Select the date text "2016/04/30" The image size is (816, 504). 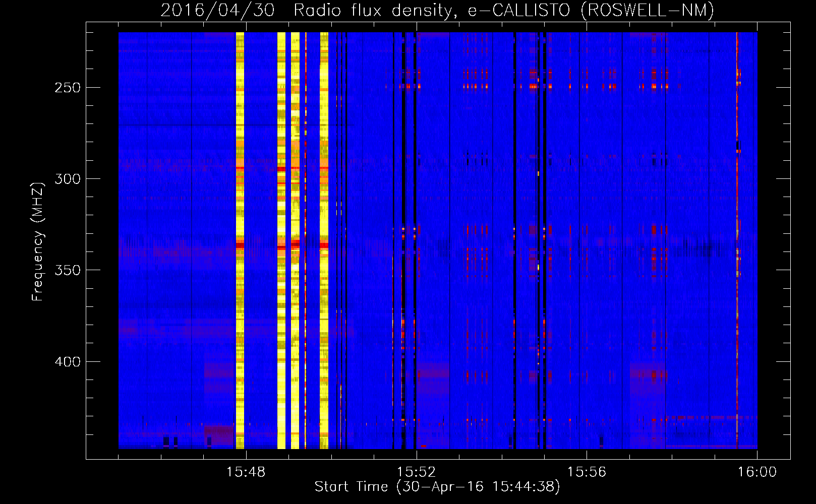click(218, 10)
